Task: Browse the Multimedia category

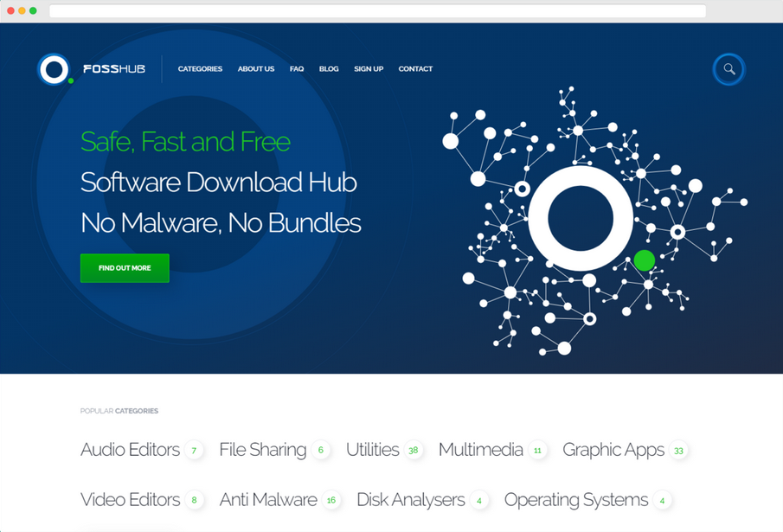Action: tap(481, 450)
